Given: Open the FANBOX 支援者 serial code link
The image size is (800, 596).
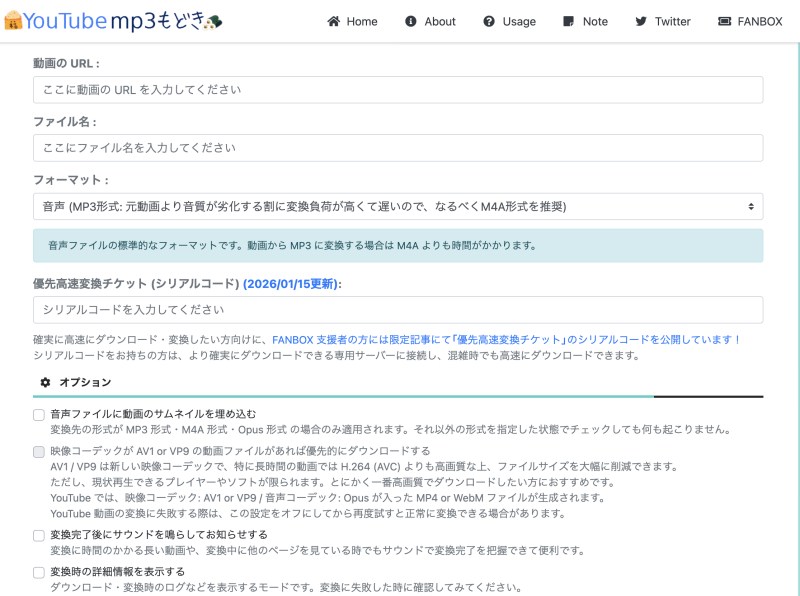Looking at the screenshot, I should [x=506, y=340].
